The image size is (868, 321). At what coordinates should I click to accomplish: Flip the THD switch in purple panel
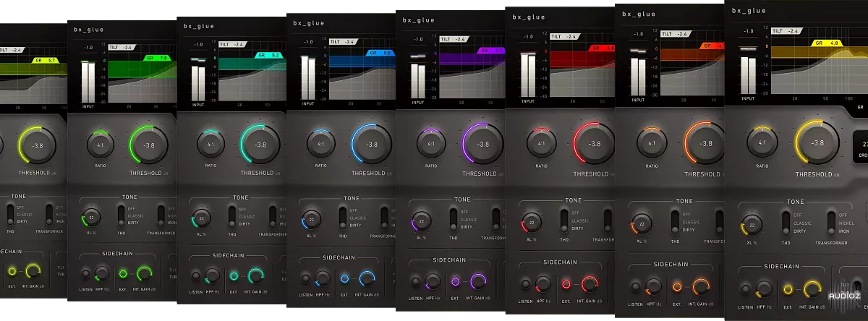pyautogui.click(x=453, y=218)
